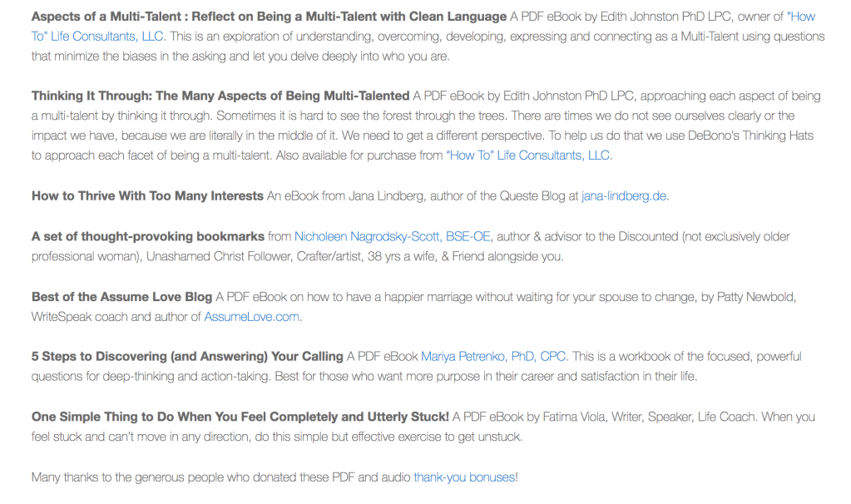
Task: Click the "Thinking It Through" bold title
Action: [x=220, y=96]
